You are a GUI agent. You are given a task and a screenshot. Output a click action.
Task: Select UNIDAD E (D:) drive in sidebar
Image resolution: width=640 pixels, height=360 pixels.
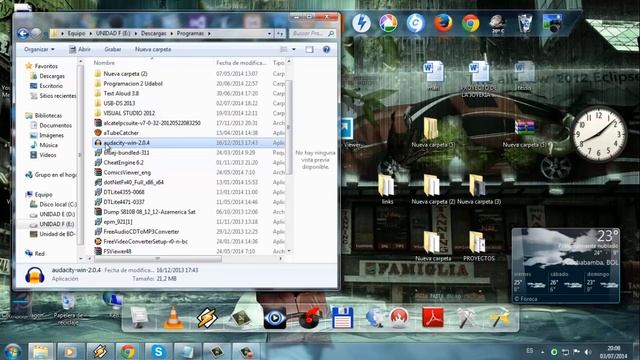[x=57, y=214]
